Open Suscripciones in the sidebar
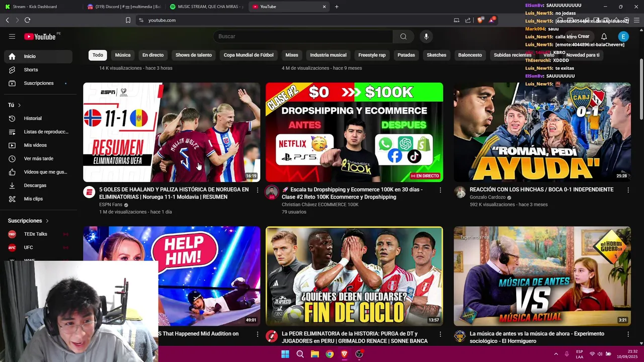Screen dimensions: 644x362 (x=38, y=83)
